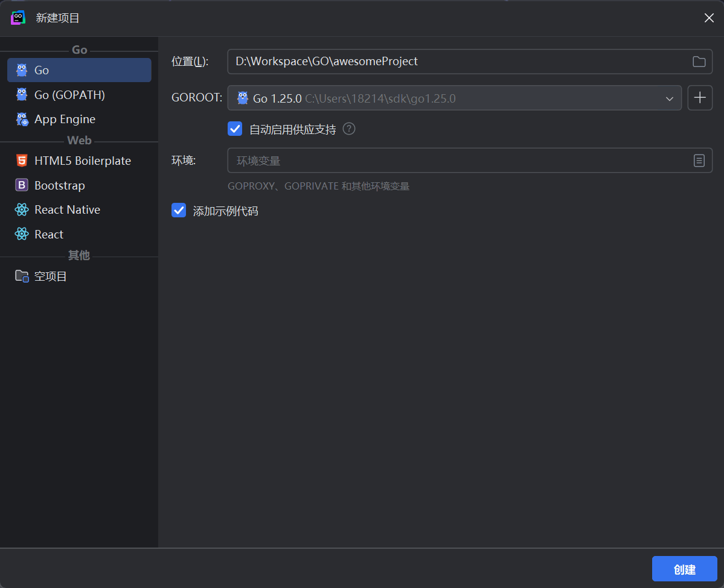Click the 添加示例代码 label text

(x=225, y=211)
